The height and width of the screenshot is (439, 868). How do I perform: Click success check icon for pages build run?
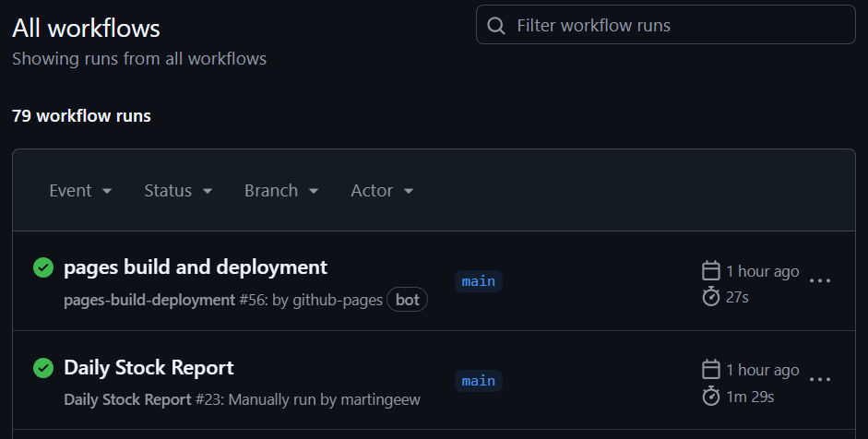click(43, 267)
